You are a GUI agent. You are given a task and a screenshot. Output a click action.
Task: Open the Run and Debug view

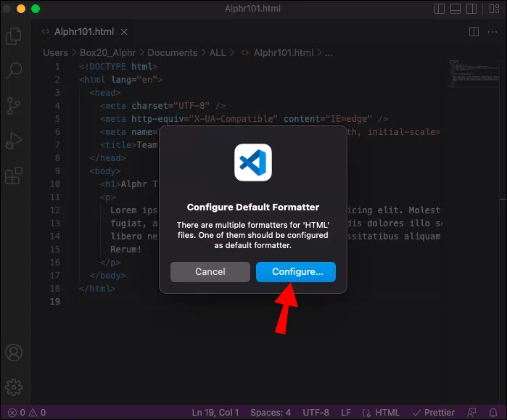click(13, 140)
